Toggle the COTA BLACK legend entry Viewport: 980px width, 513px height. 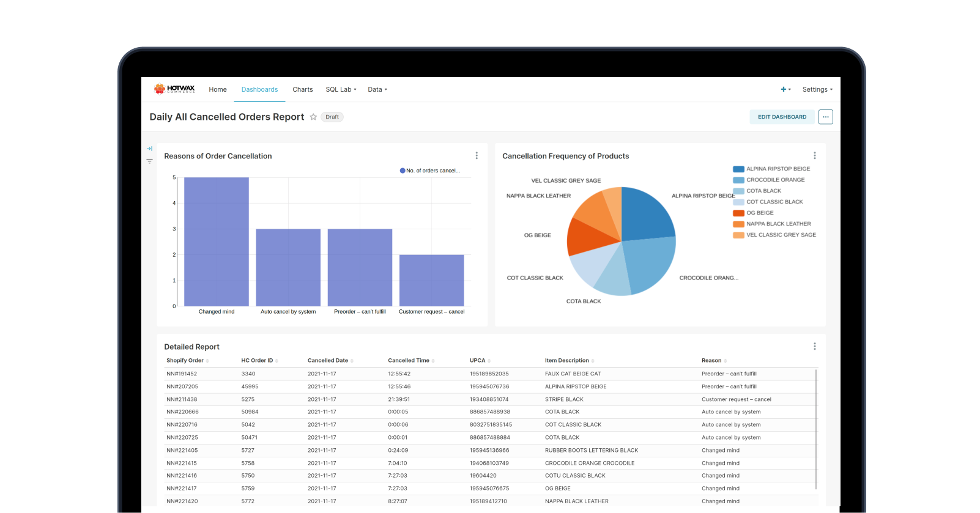pyautogui.click(x=757, y=191)
